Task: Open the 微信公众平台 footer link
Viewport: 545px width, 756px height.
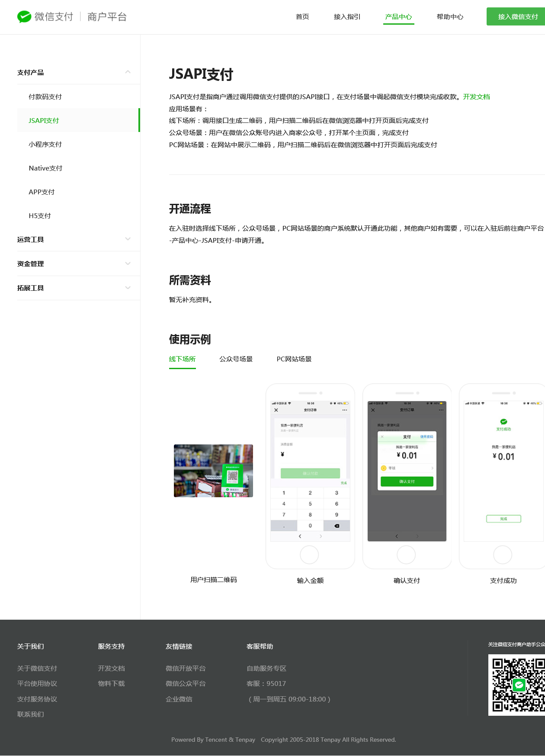Action: (x=186, y=683)
